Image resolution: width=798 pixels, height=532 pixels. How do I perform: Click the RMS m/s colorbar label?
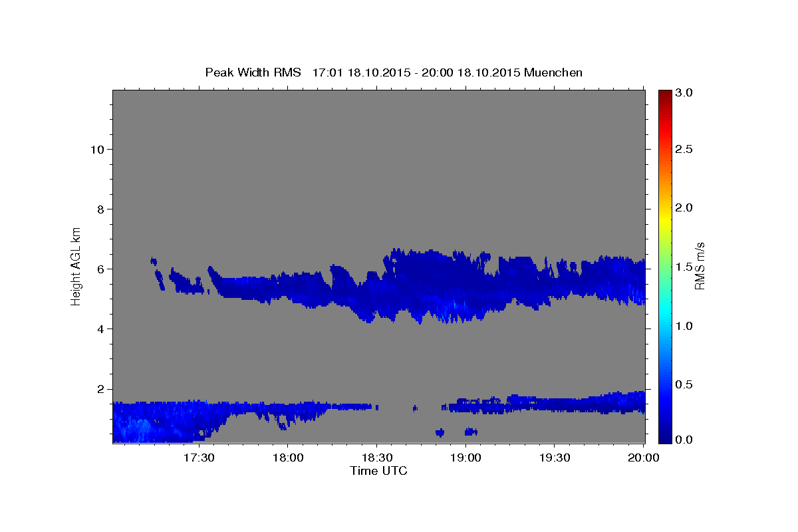(699, 266)
